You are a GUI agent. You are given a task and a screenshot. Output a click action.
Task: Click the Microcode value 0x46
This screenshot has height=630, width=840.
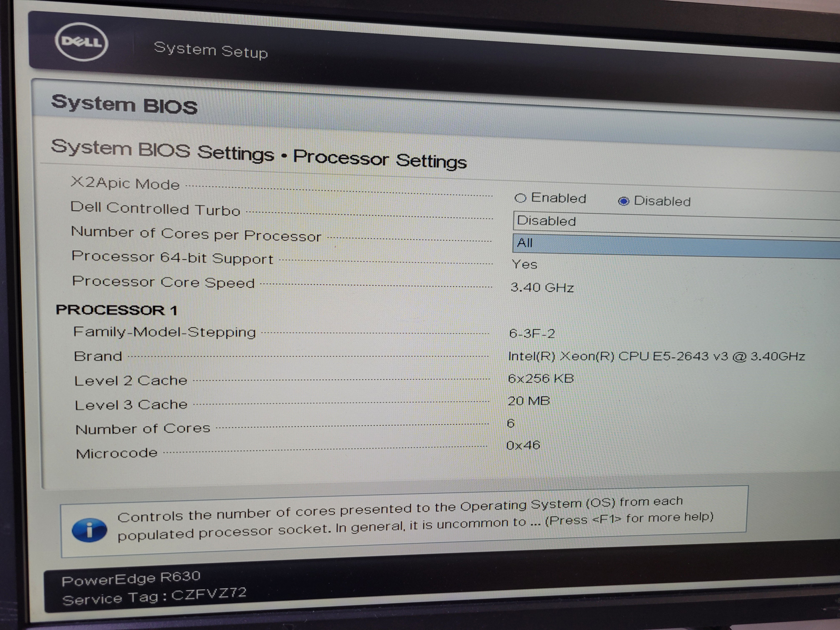pyautogui.click(x=523, y=445)
